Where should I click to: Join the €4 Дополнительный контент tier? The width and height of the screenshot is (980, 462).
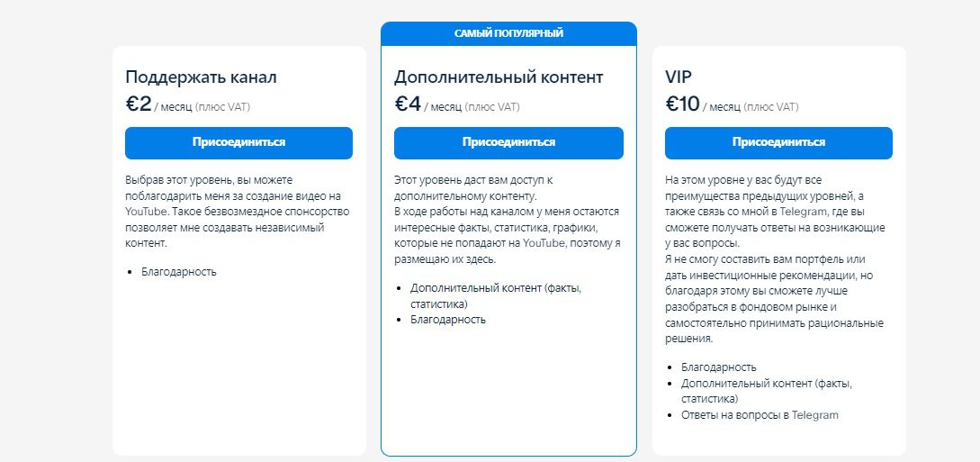tap(508, 142)
